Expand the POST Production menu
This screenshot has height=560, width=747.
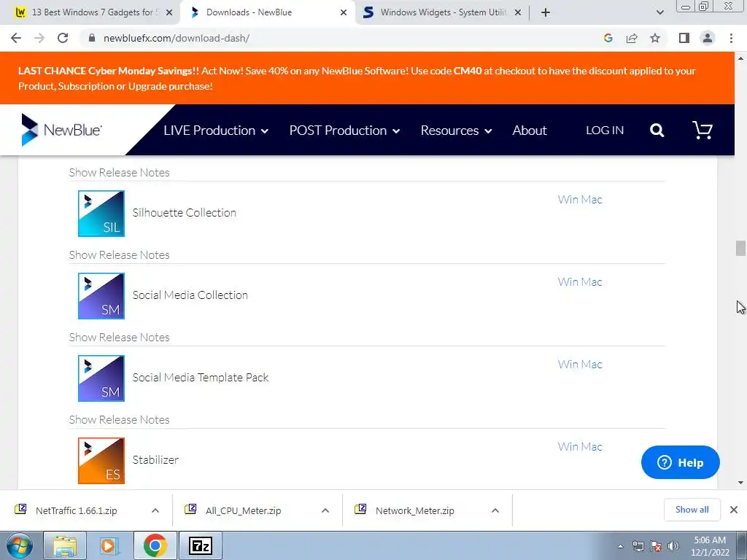[x=344, y=131]
